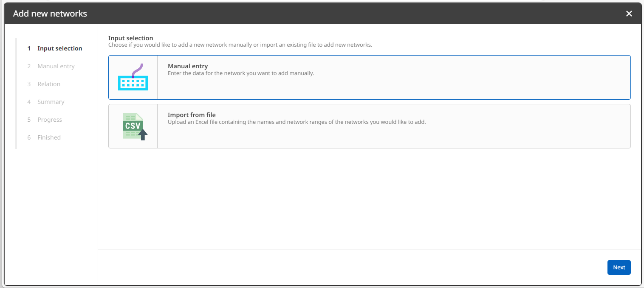Select the Manual entry option card title

pos(187,66)
